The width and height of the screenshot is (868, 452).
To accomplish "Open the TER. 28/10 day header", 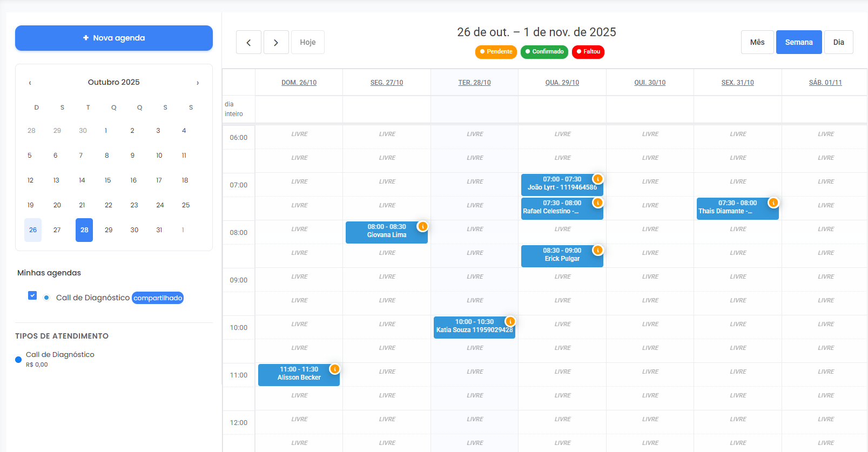I will click(475, 83).
